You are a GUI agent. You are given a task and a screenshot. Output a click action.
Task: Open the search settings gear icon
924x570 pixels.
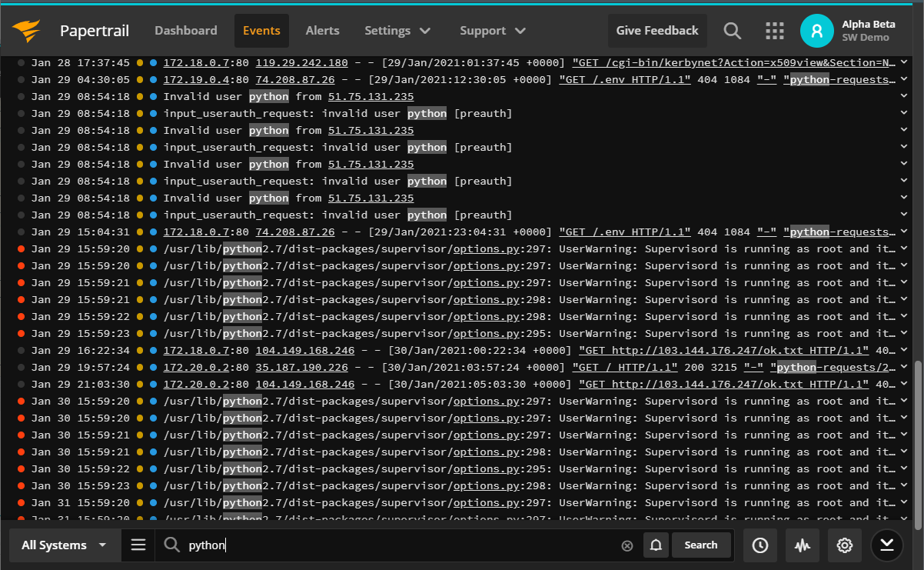click(x=844, y=545)
